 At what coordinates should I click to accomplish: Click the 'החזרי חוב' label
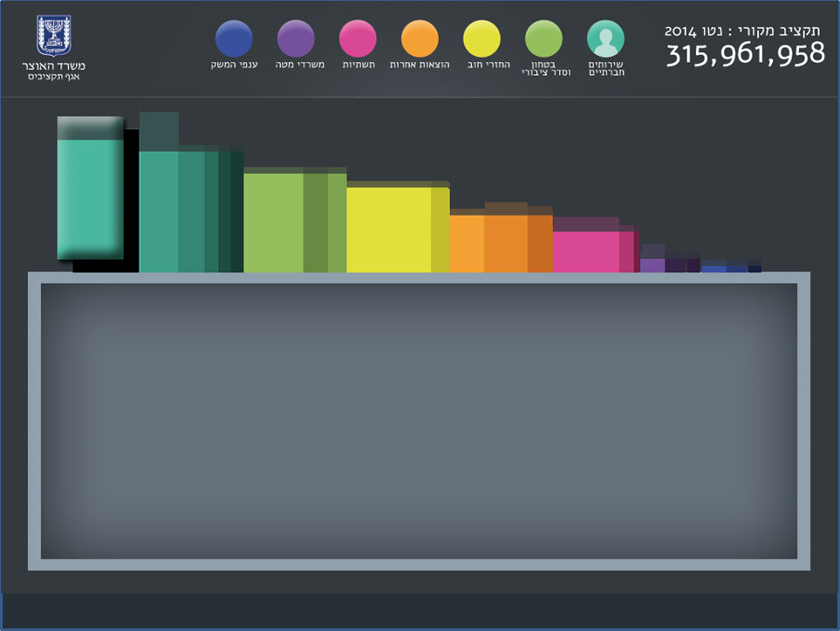488,65
